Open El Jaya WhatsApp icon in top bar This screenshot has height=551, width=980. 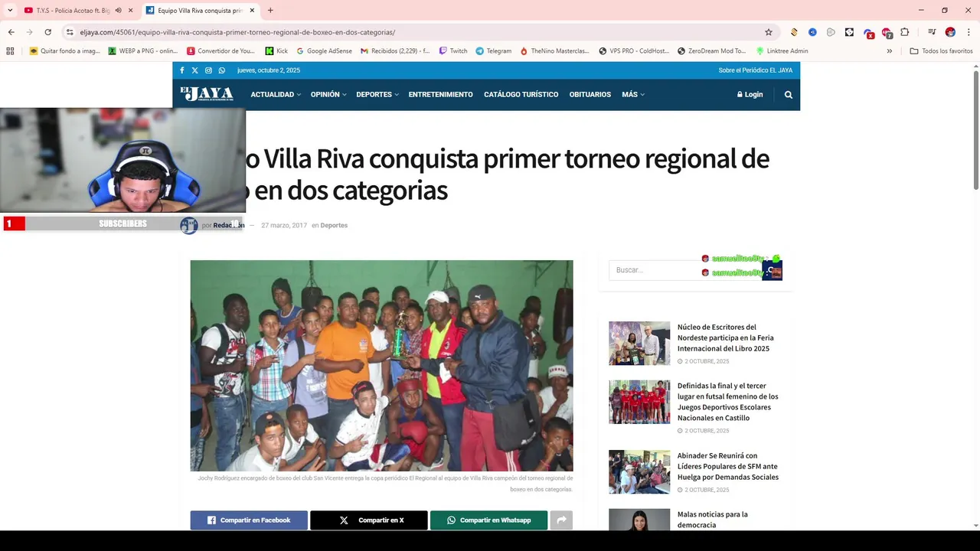pyautogui.click(x=222, y=70)
